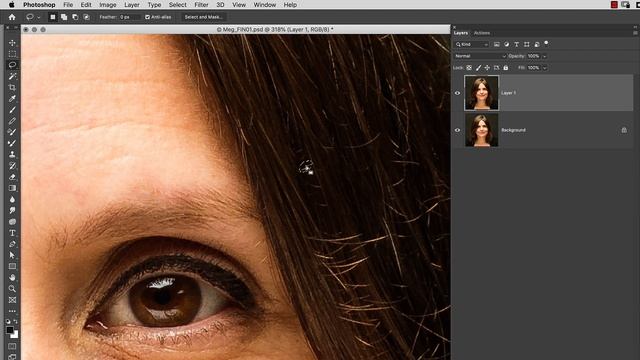Click the foreground color swatch
The height and width of the screenshot is (360, 640).
(10, 330)
